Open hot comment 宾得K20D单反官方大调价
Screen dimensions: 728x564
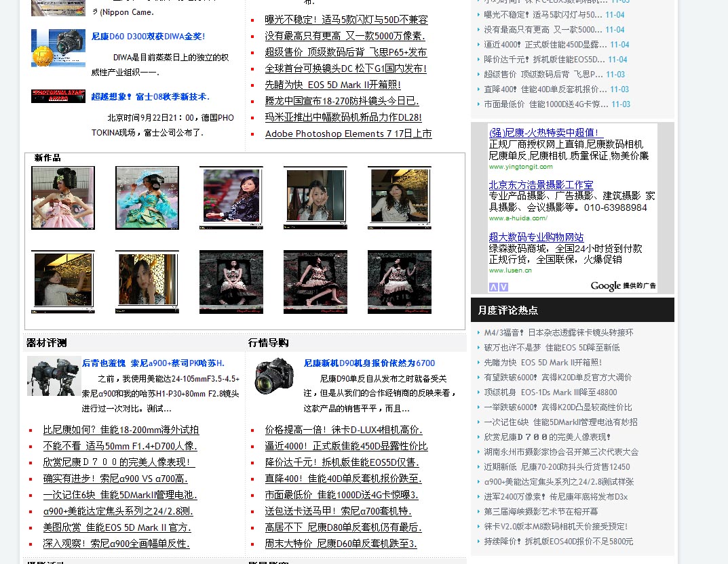[x=558, y=378]
